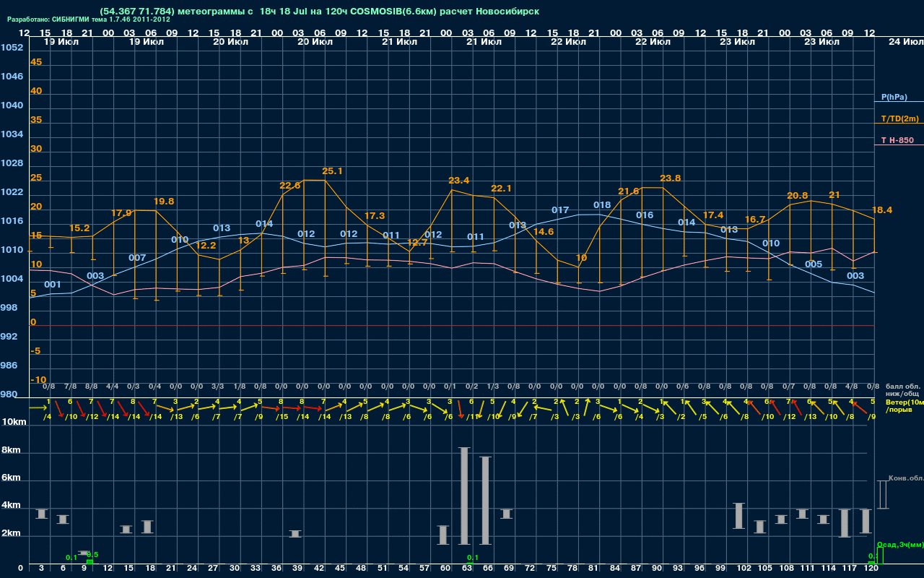Select the 15.2 temperature label
Screen dimensions: 924x578
coord(79,228)
